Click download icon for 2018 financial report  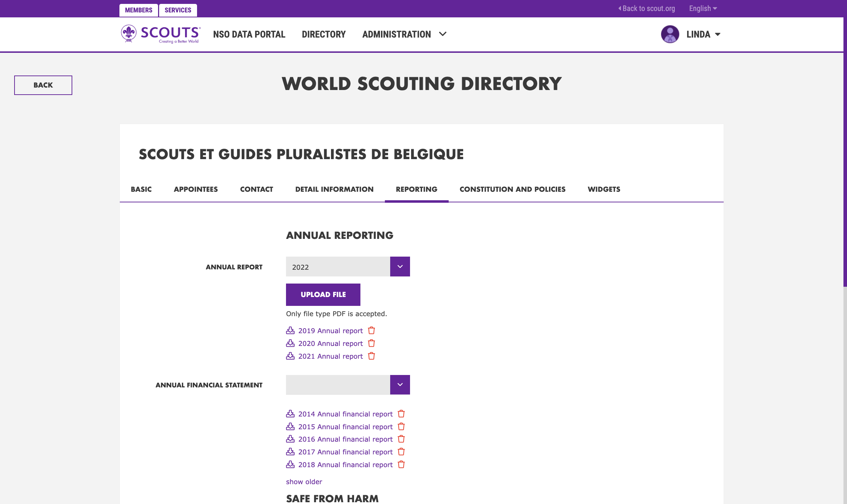pyautogui.click(x=290, y=464)
